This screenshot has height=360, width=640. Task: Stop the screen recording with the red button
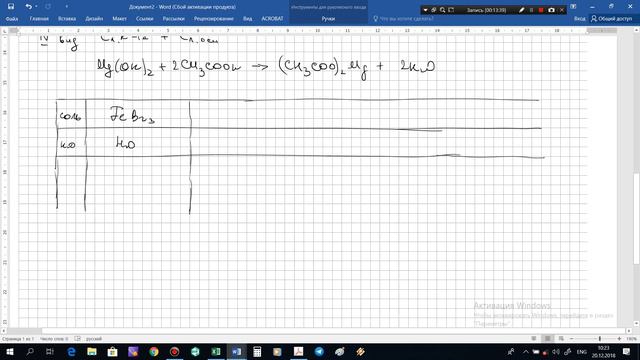[x=541, y=10]
